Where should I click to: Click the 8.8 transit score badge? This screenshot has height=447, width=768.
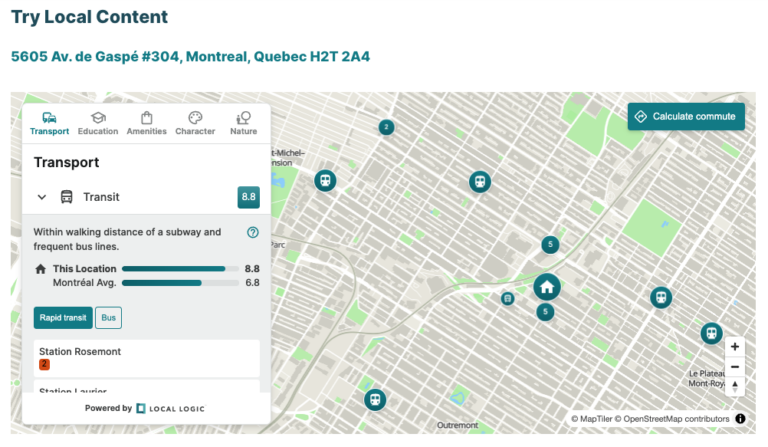point(248,197)
